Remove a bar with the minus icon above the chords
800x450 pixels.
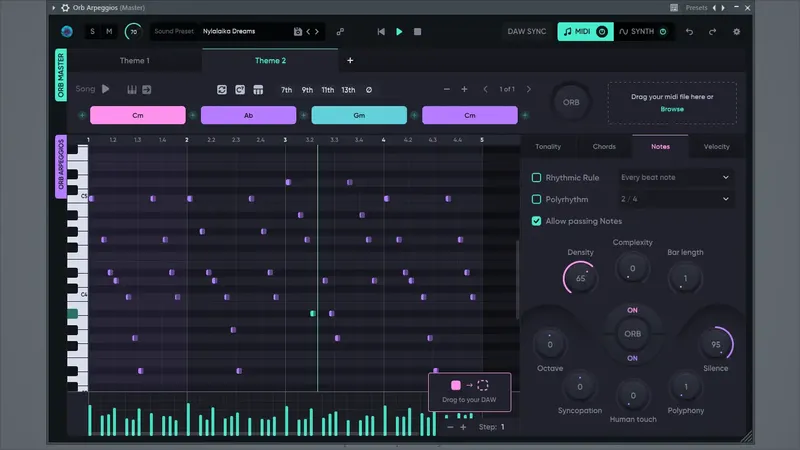point(446,89)
